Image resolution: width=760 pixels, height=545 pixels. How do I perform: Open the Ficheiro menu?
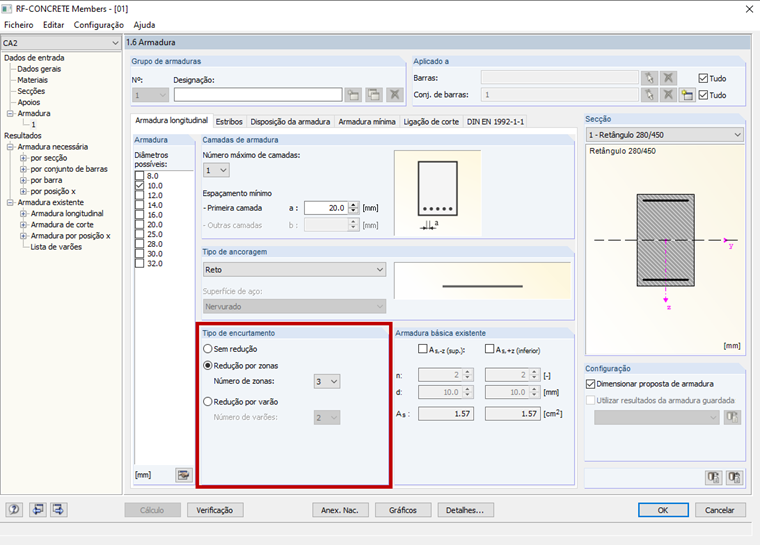19,25
